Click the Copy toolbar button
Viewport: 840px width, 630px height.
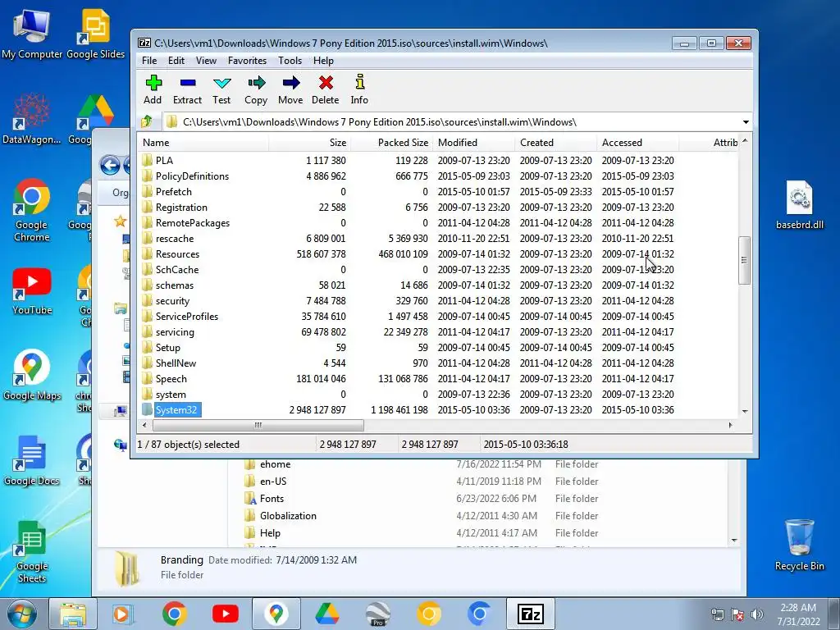[256, 89]
